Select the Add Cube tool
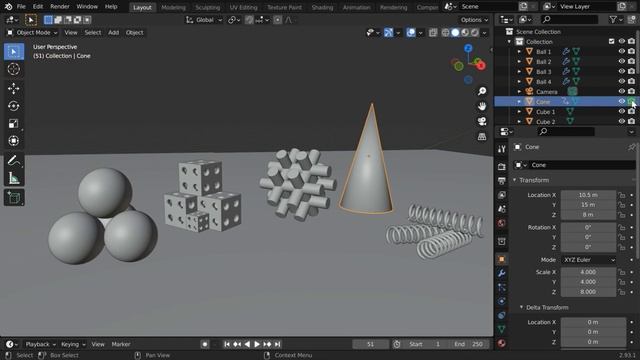 [x=14, y=198]
